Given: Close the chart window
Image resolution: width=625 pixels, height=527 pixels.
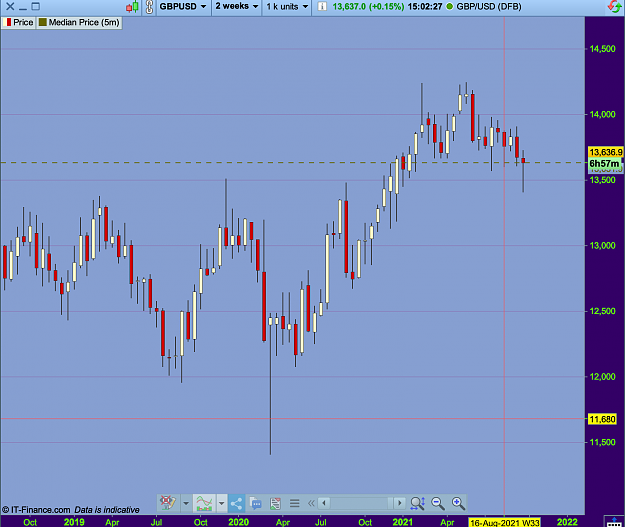Looking at the screenshot, I should click(x=10, y=6).
